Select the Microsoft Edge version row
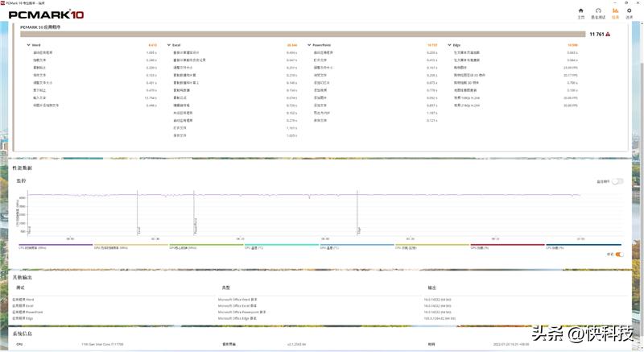The height and width of the screenshot is (352, 644). click(x=320, y=318)
